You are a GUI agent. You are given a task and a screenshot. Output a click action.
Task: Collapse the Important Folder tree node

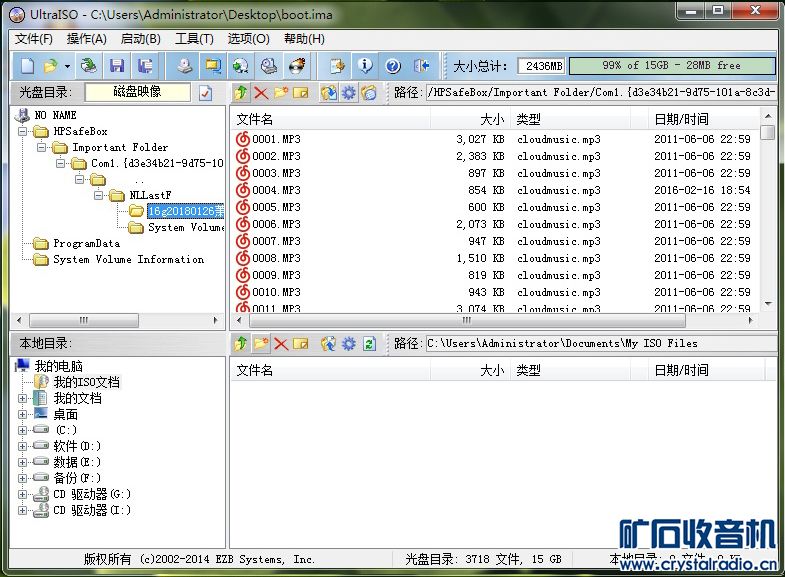[42, 148]
